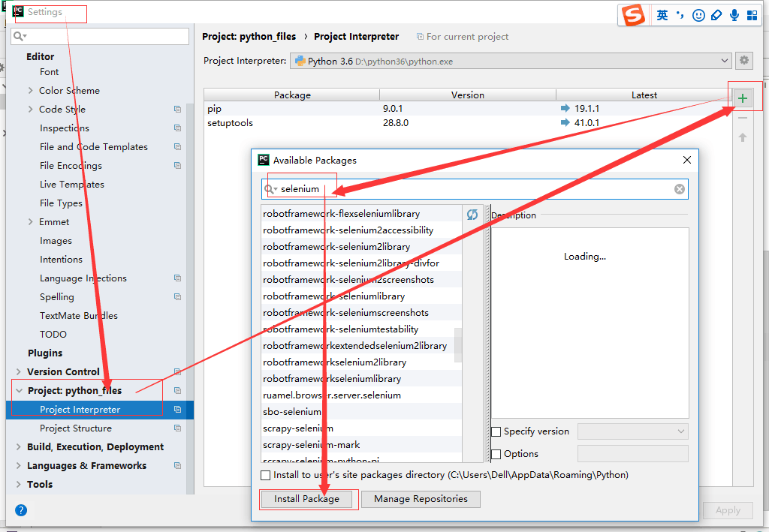Click the Apply button
The height and width of the screenshot is (532, 769).
(728, 510)
